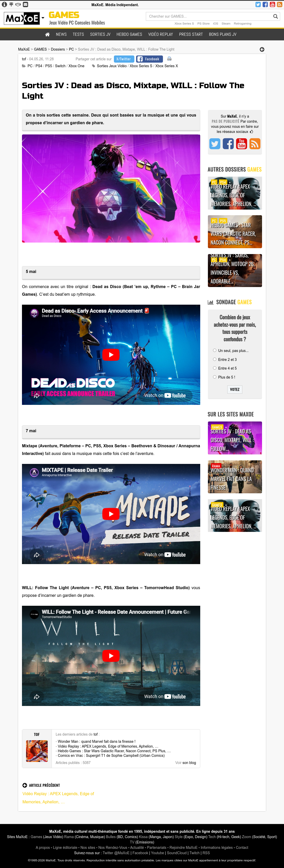Open the Switch platform category link

(x=60, y=66)
